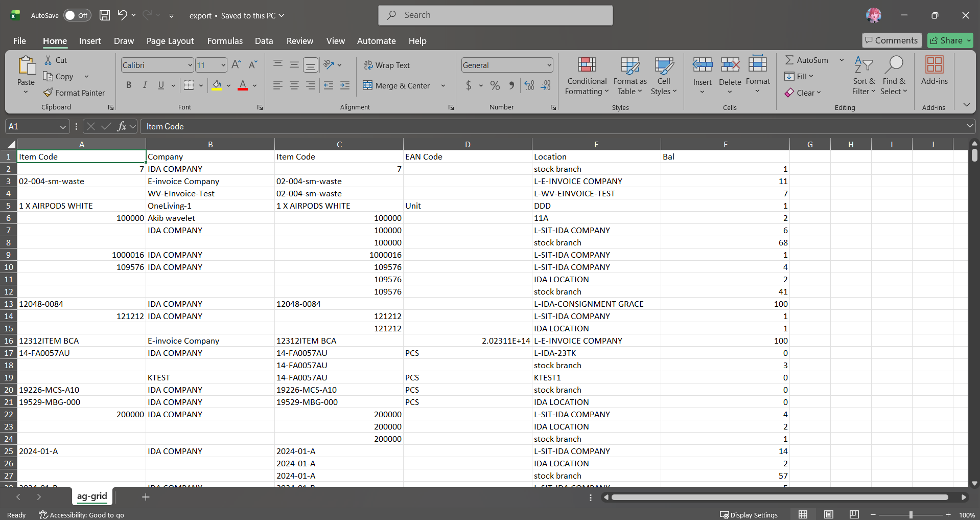Open Conditional Formatting options

click(x=587, y=77)
